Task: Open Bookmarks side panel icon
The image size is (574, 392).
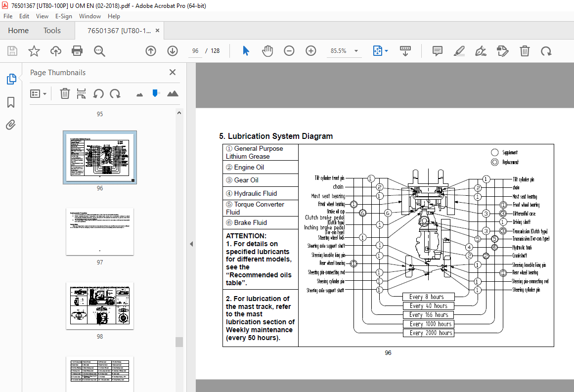Action: tap(11, 102)
